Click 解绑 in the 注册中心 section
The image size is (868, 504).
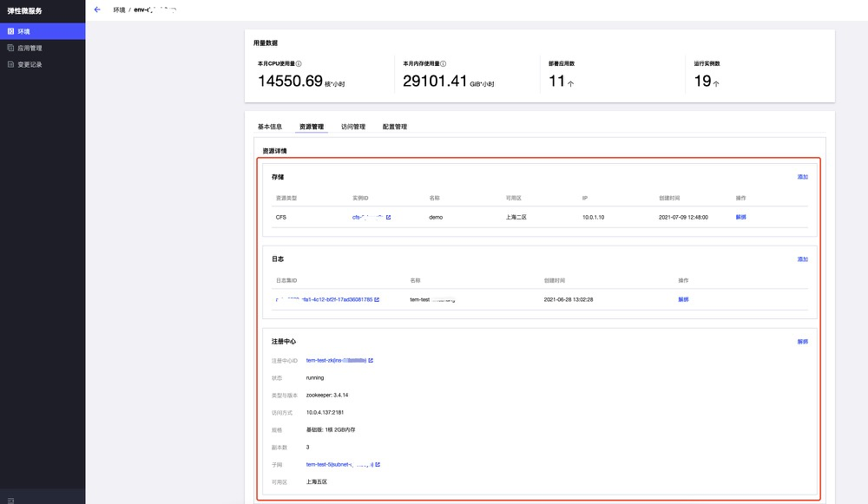click(802, 342)
